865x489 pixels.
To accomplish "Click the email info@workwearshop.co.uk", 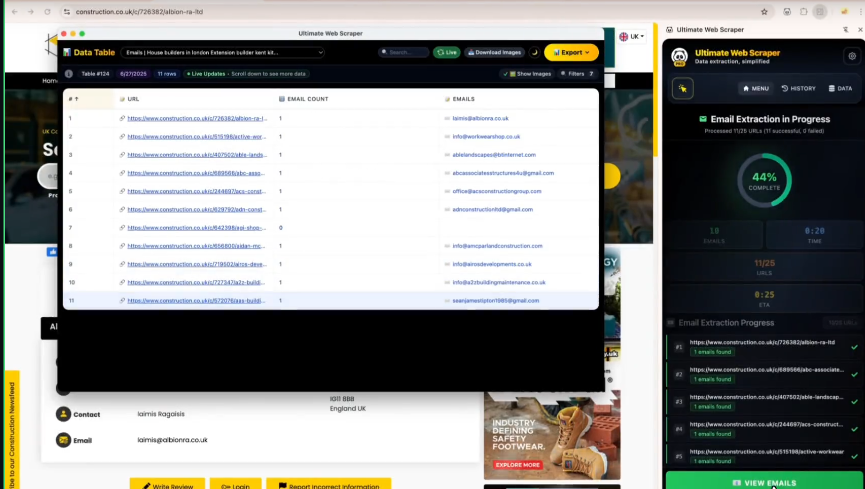I will pos(486,136).
